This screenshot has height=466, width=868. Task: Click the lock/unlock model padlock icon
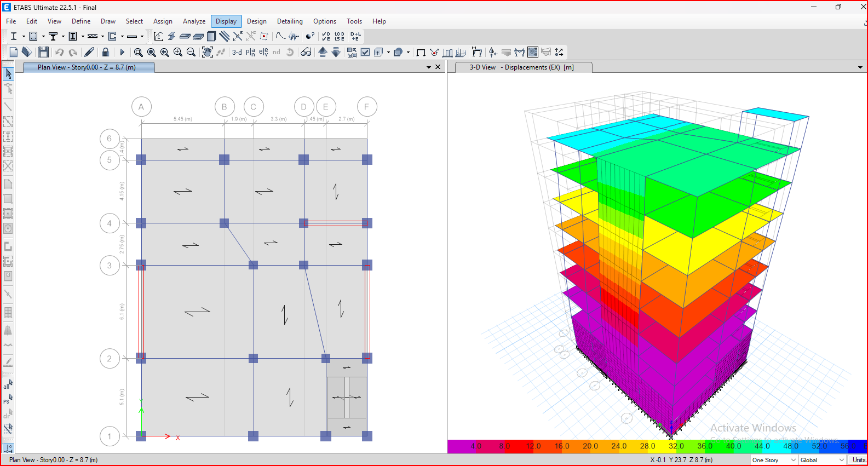pyautogui.click(x=106, y=52)
